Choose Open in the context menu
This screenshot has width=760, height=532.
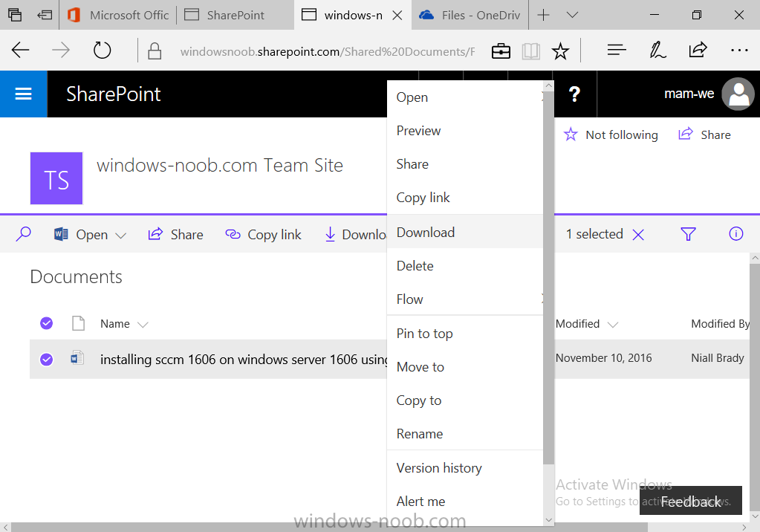465,97
